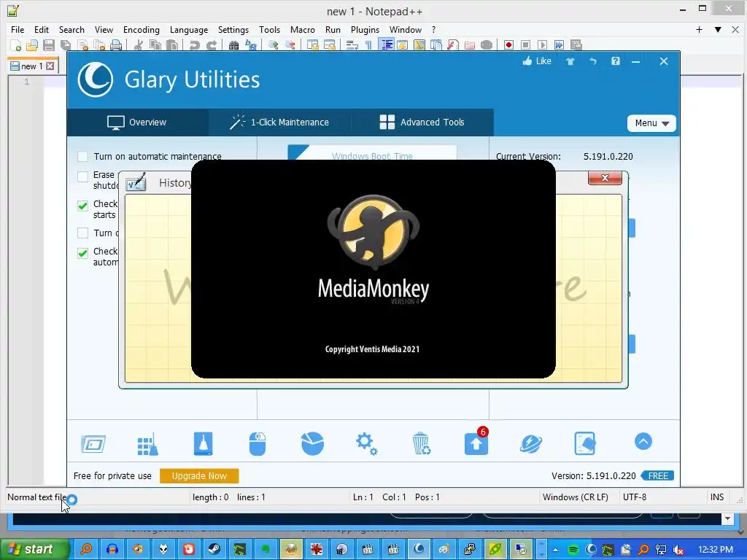Click Like thumbs-up in Glary Utilities
Viewport: 747px width, 560px height.
click(537, 61)
